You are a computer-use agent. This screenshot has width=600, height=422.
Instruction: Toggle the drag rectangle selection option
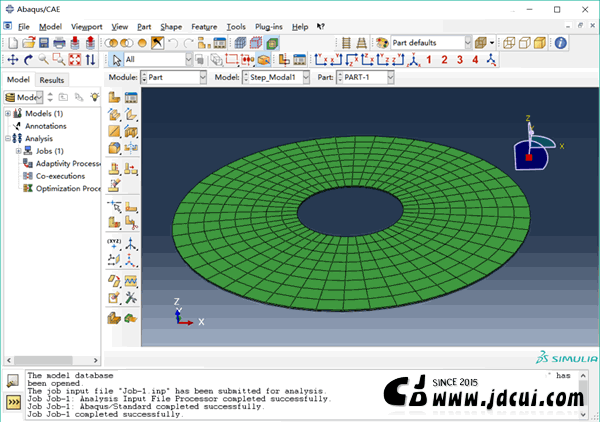tap(232, 60)
